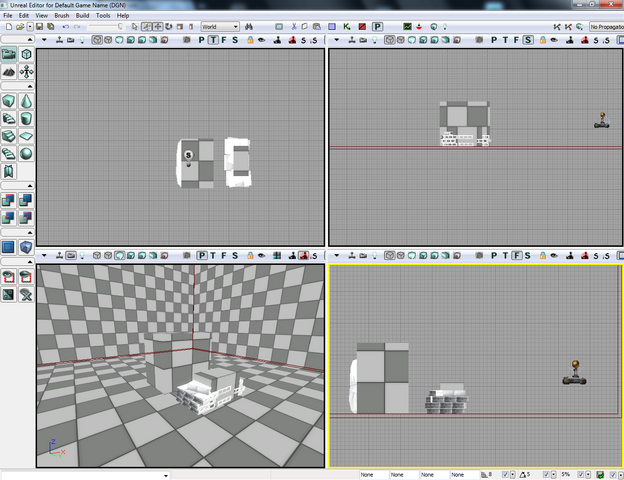Enable Top view in top-left viewport
This screenshot has height=480, width=624.
tap(213, 40)
